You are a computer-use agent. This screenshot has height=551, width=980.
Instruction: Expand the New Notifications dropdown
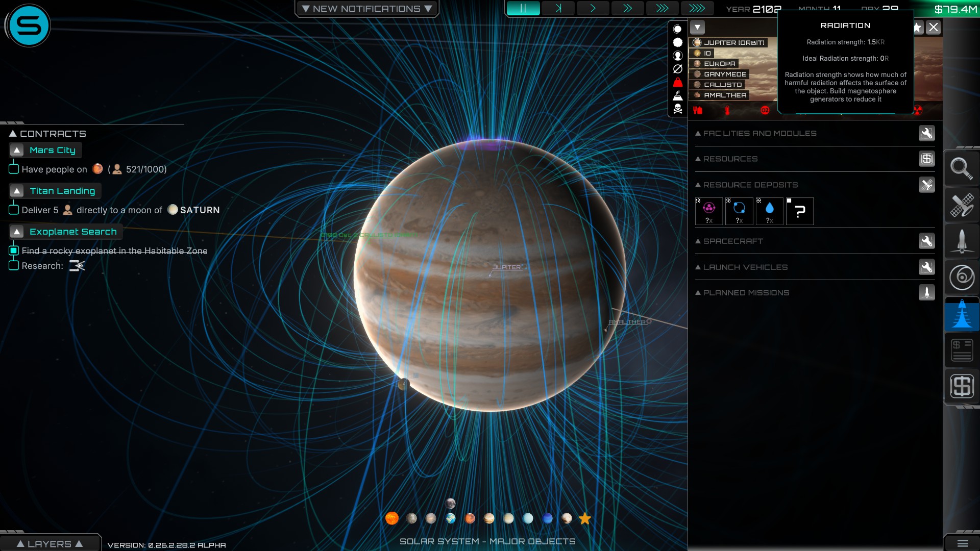(366, 9)
